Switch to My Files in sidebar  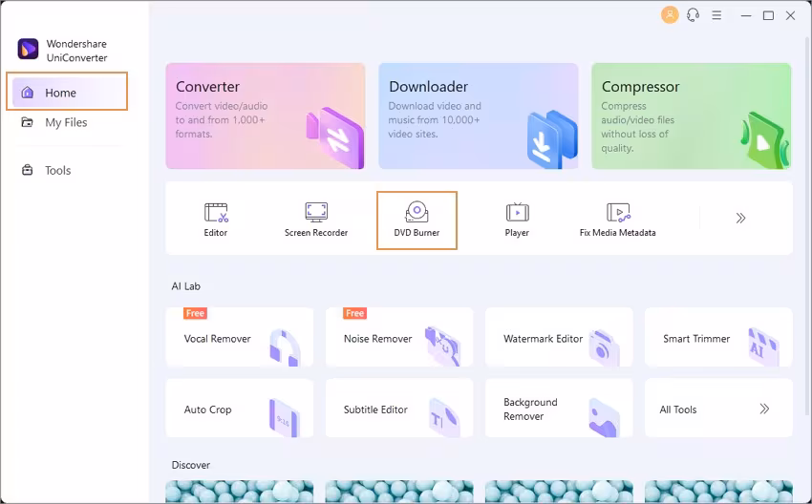click(67, 122)
